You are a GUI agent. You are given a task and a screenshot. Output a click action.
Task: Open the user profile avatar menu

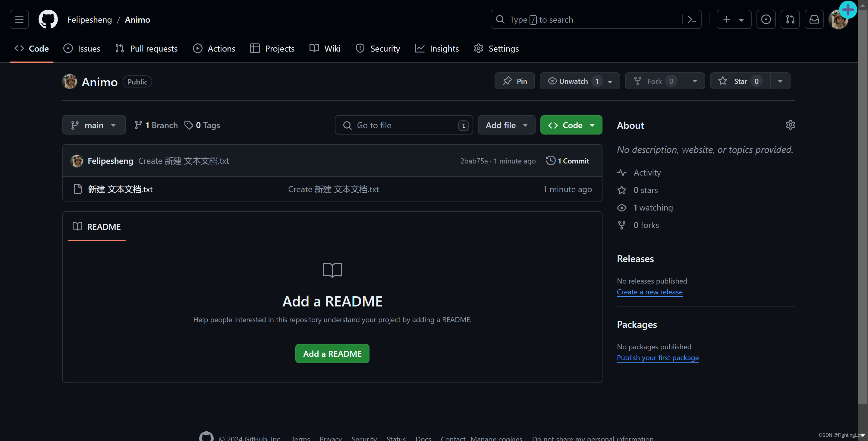tap(838, 20)
